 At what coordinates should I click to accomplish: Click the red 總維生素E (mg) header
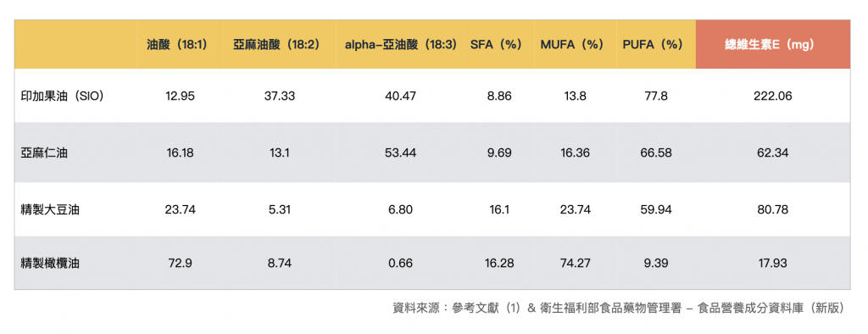(773, 46)
